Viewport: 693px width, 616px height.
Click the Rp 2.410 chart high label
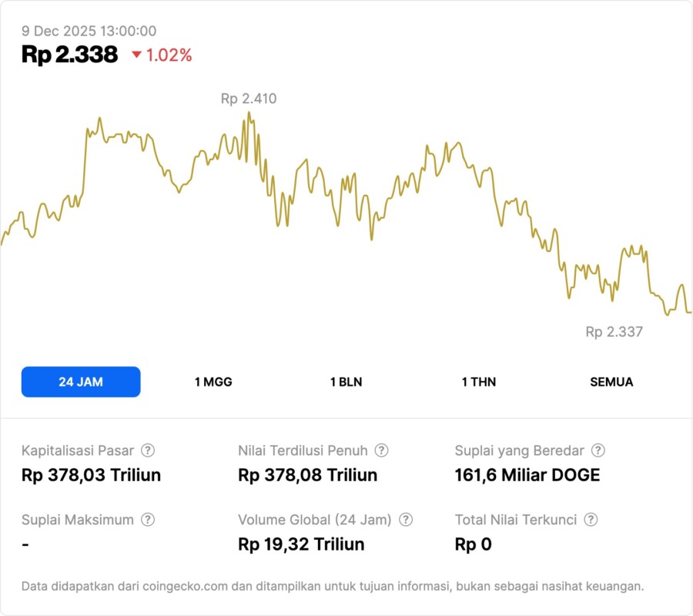tap(249, 99)
